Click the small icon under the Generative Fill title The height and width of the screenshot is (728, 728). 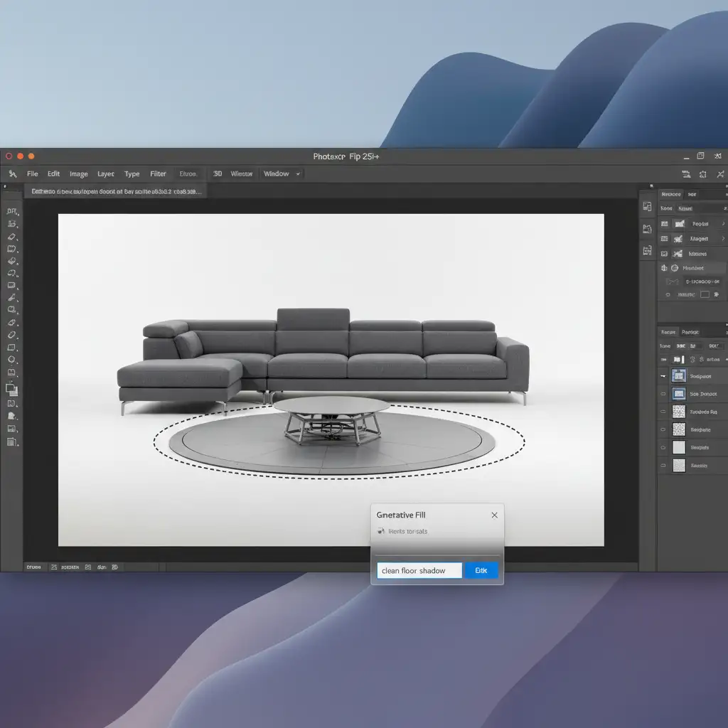coord(381,531)
